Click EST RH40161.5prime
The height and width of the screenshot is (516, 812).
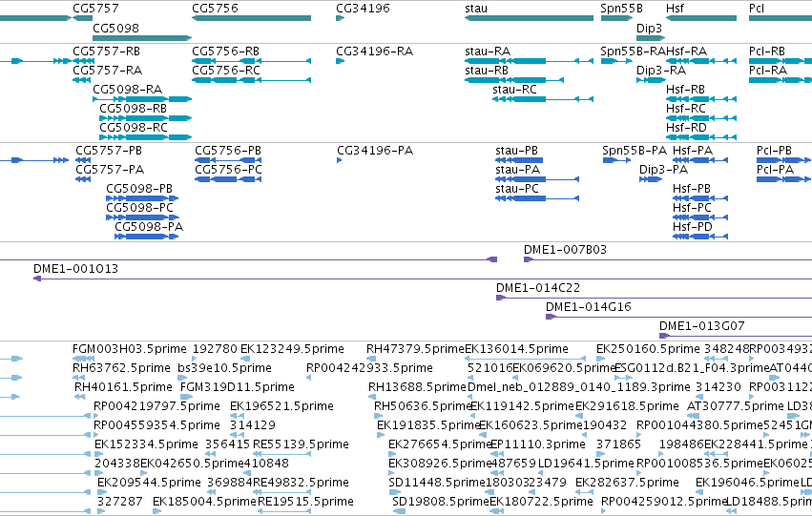point(123,387)
